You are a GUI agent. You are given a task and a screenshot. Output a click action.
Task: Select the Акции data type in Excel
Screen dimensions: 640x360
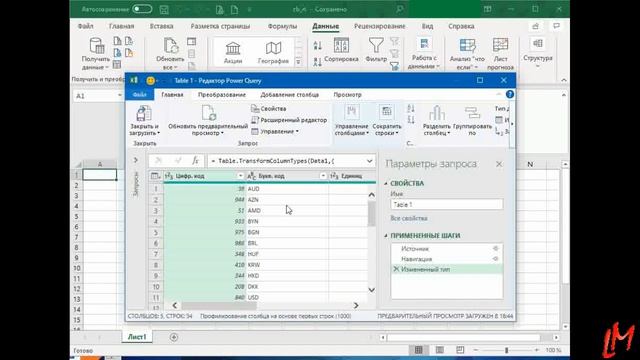[233, 53]
